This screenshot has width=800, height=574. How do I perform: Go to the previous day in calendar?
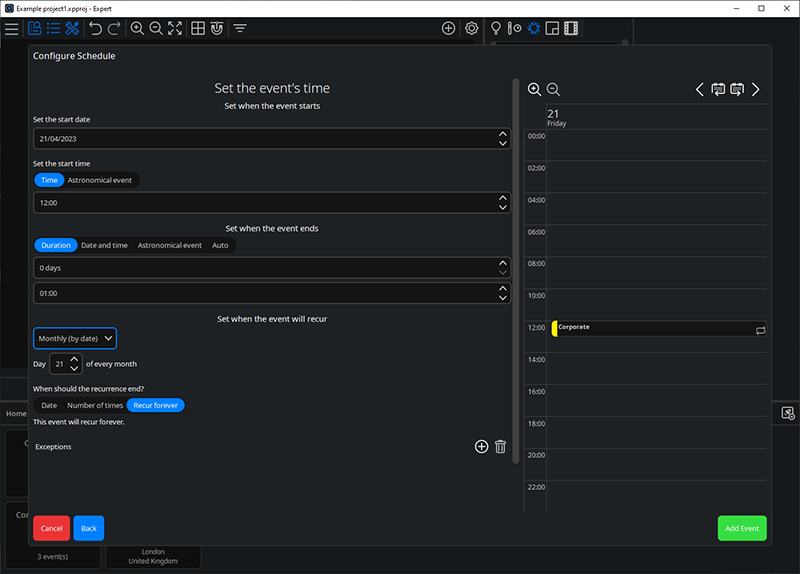pyautogui.click(x=700, y=90)
